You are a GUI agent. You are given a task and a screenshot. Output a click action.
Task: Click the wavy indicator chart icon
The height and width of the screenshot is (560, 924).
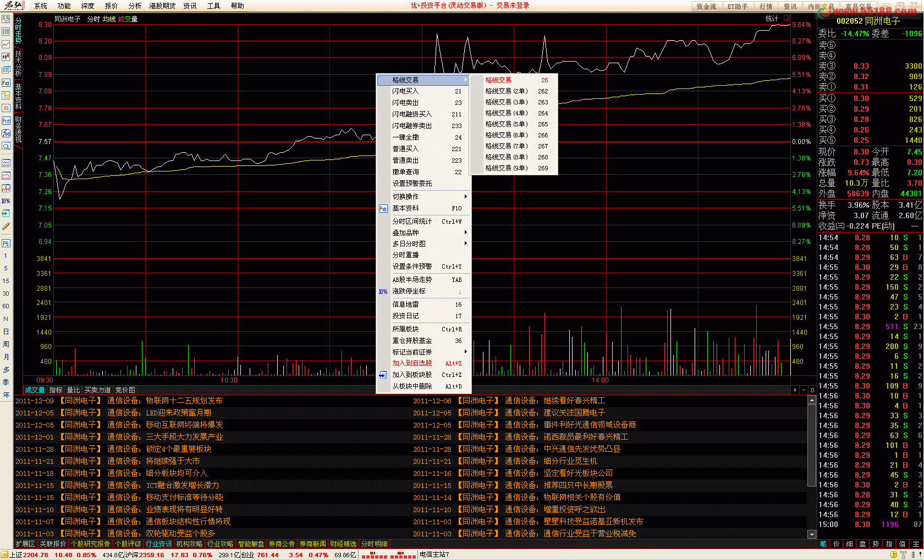click(x=6, y=163)
